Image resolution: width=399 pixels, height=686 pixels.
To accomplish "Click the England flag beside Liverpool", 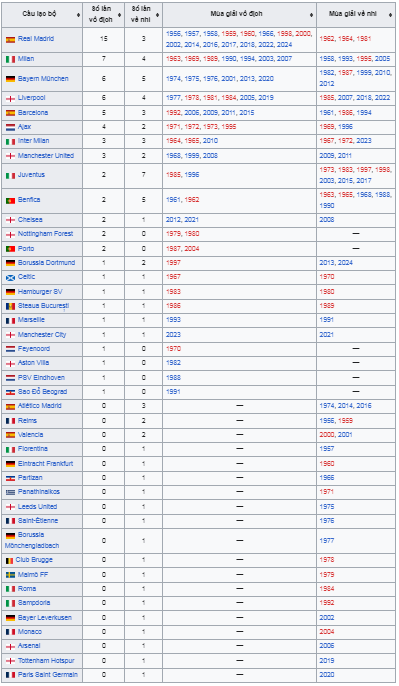I will (x=10, y=98).
